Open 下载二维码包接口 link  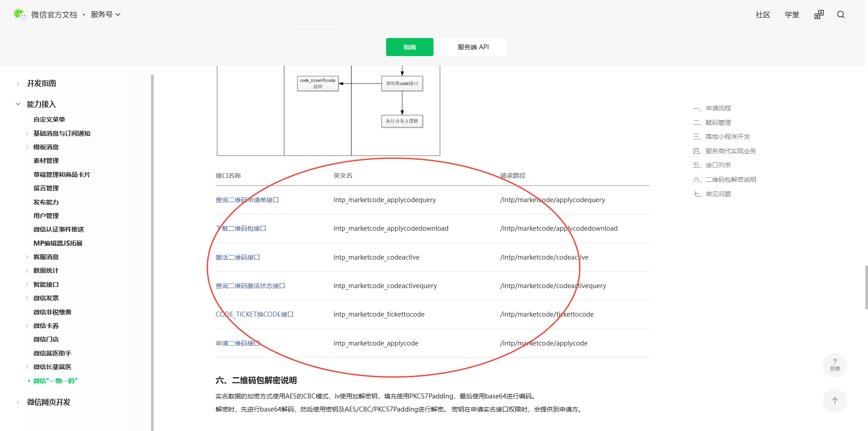[241, 228]
